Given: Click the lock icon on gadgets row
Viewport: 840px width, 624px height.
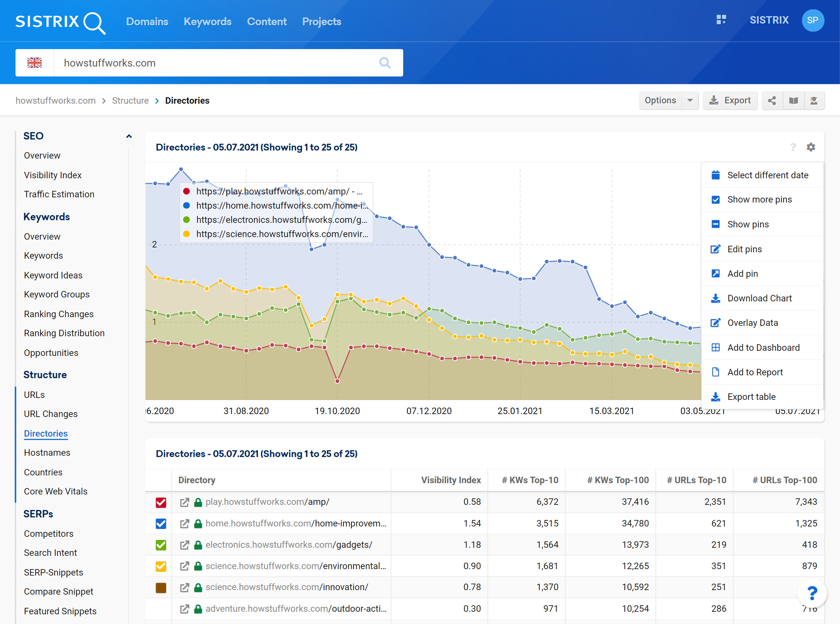Looking at the screenshot, I should [x=198, y=545].
